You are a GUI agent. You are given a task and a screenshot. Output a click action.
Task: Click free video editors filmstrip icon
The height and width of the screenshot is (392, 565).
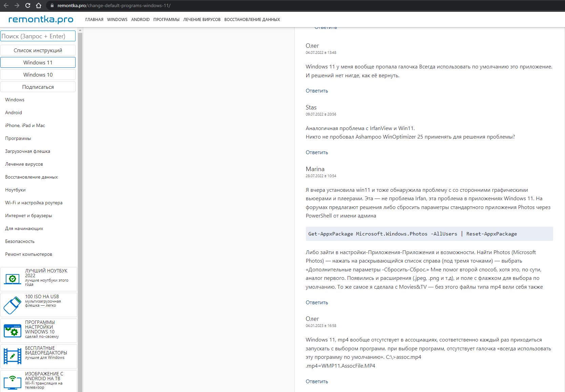(x=13, y=356)
